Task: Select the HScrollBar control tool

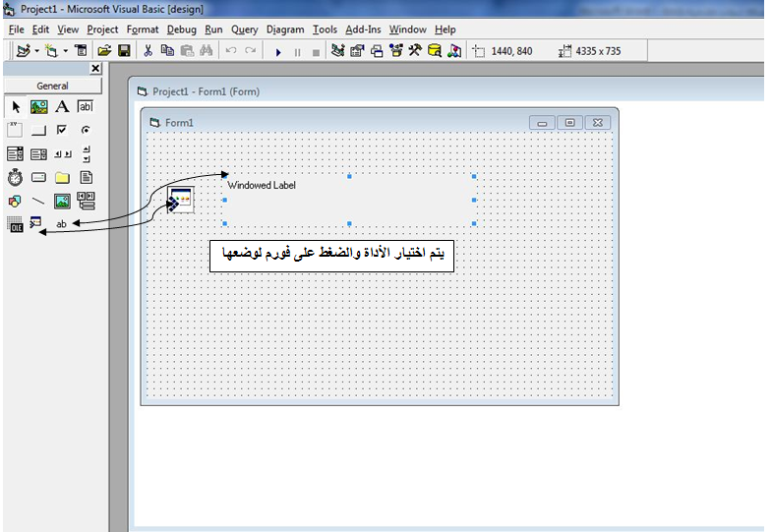Action: click(63, 154)
